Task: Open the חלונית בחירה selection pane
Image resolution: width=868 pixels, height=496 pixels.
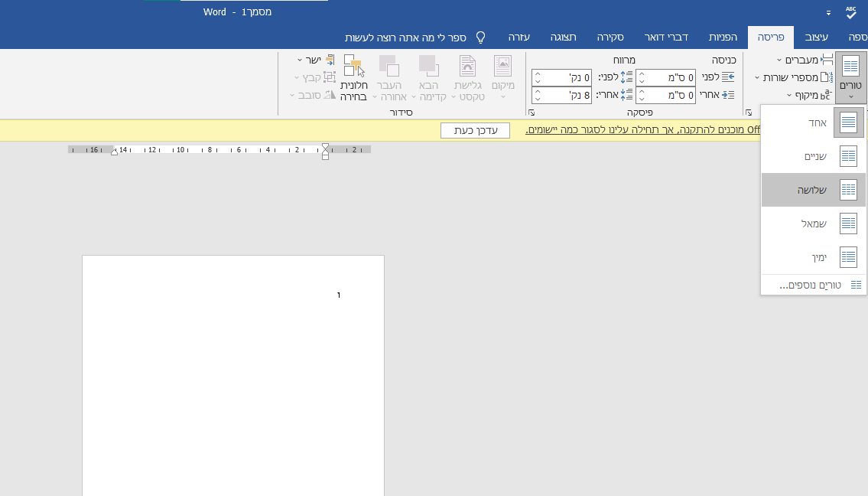Action: coord(353,77)
